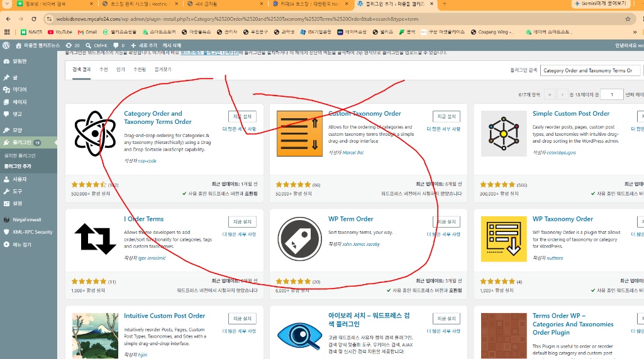Go to previous page of plugin results
This screenshot has height=359, width=644.
pos(562,94)
